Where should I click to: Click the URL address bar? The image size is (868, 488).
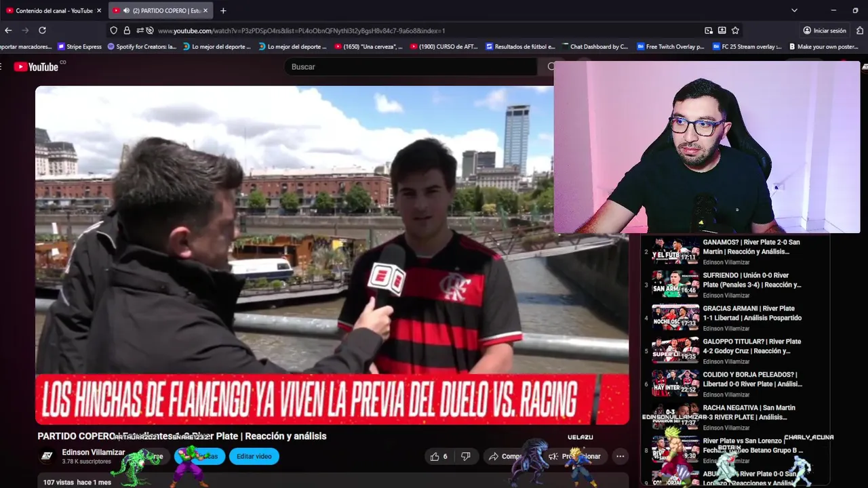pos(427,30)
